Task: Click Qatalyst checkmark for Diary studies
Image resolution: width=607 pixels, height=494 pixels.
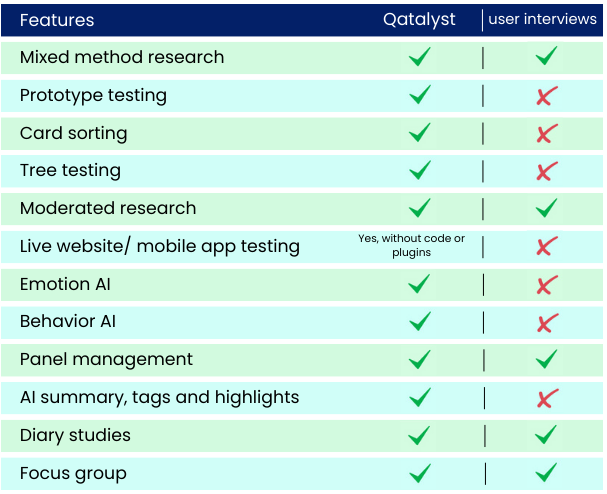Action: [419, 435]
